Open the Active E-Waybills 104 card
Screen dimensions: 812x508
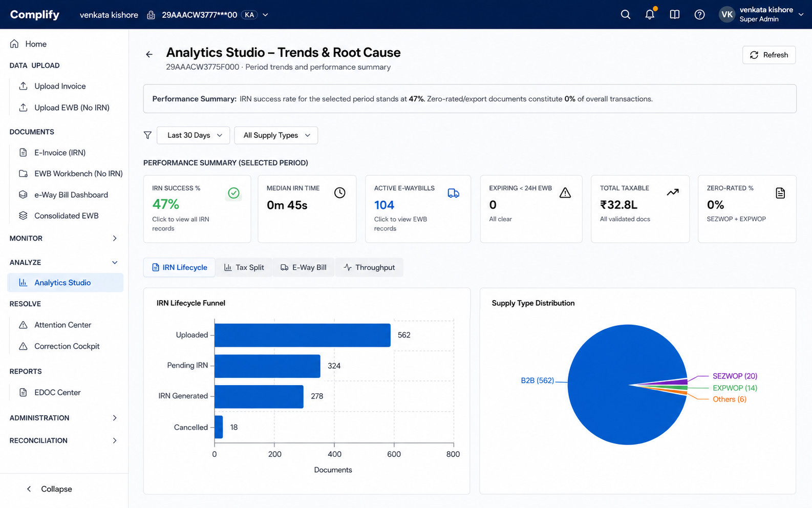tap(418, 209)
